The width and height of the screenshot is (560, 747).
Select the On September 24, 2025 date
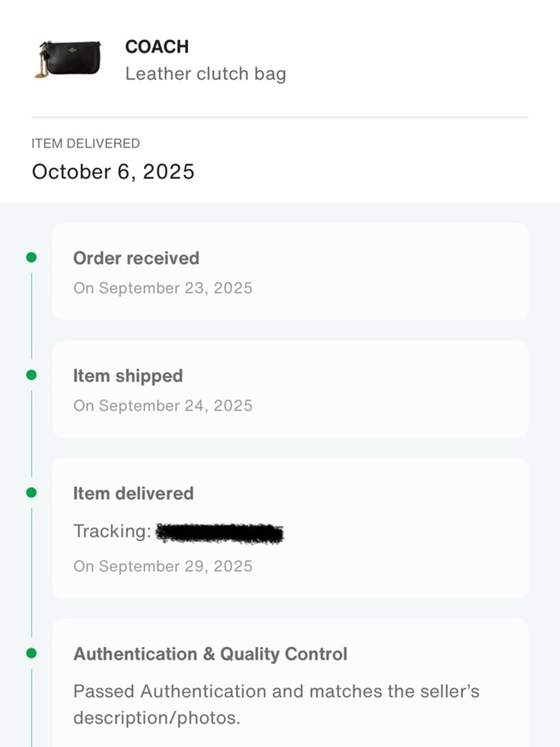pos(163,406)
